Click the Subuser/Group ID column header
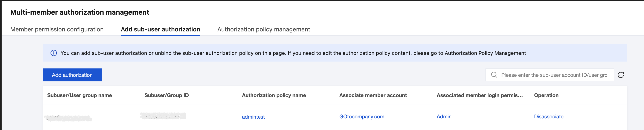Image resolution: width=644 pixels, height=130 pixels. [x=166, y=95]
